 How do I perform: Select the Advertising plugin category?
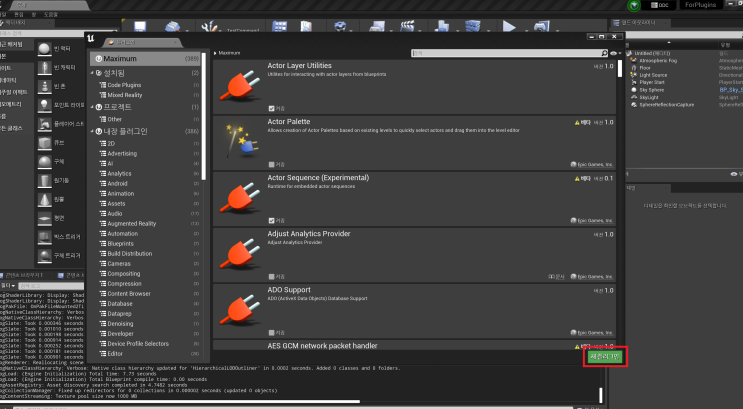coord(122,154)
